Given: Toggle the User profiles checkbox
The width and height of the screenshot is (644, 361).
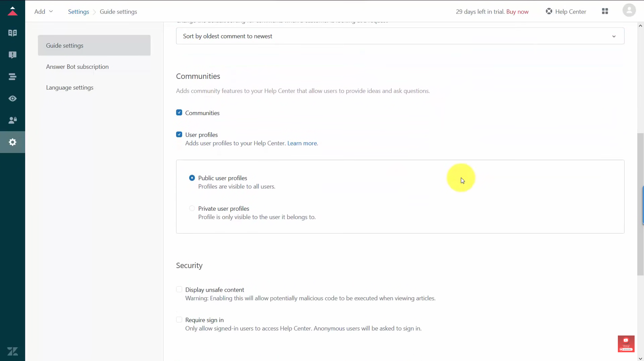Looking at the screenshot, I should click(x=179, y=135).
